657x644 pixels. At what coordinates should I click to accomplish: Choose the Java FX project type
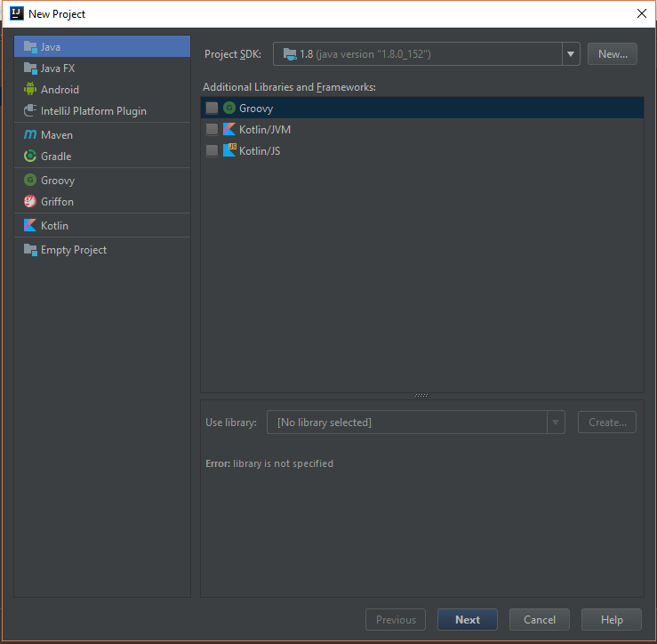pyautogui.click(x=102, y=68)
